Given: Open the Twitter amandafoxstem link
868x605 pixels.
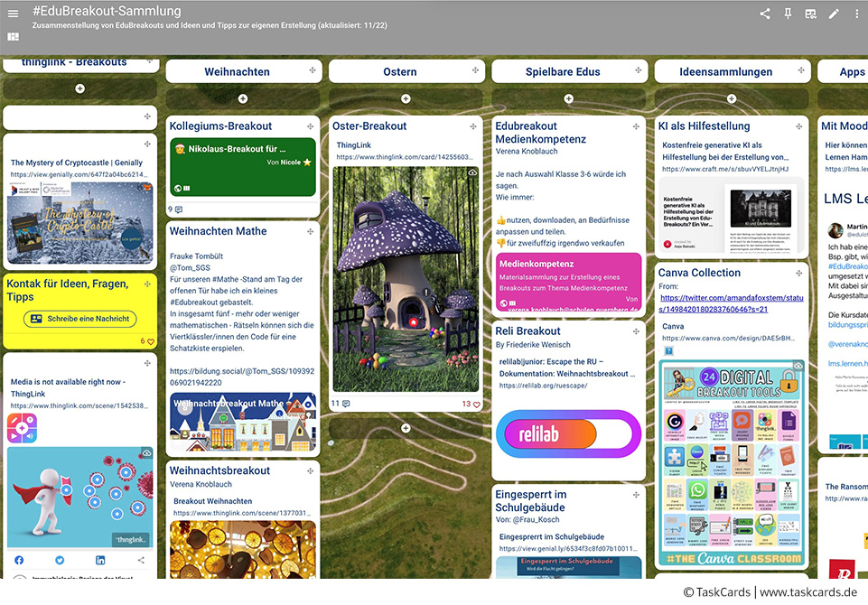Looking at the screenshot, I should coord(732,303).
